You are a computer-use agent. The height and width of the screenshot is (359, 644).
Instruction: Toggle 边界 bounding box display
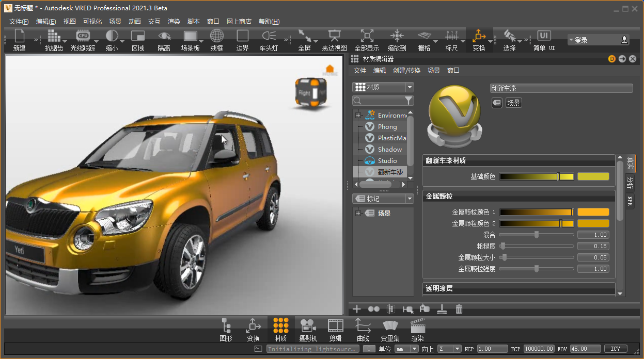pos(243,40)
